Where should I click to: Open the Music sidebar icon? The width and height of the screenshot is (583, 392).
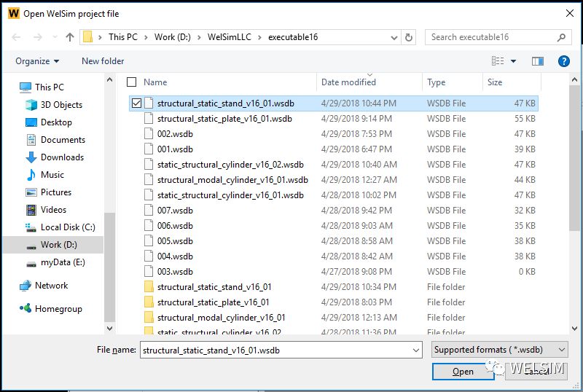click(x=31, y=175)
